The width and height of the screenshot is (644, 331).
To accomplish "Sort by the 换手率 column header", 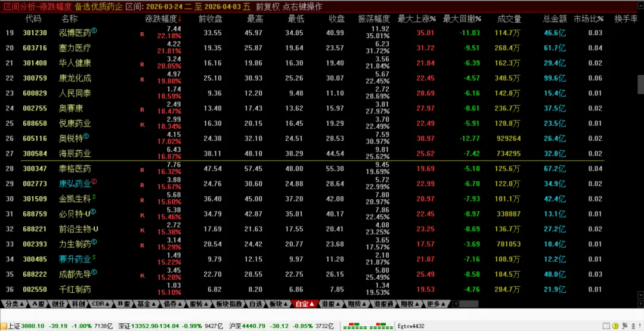I will coord(626,19).
